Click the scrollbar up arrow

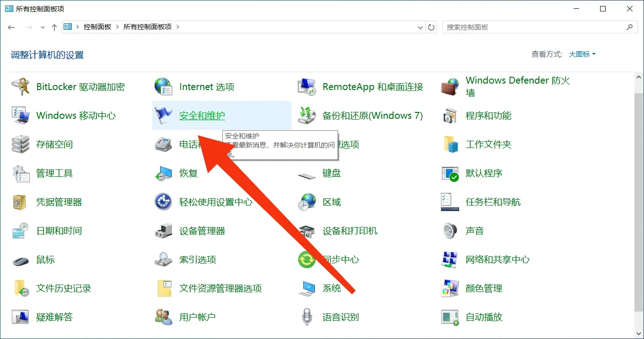click(639, 78)
